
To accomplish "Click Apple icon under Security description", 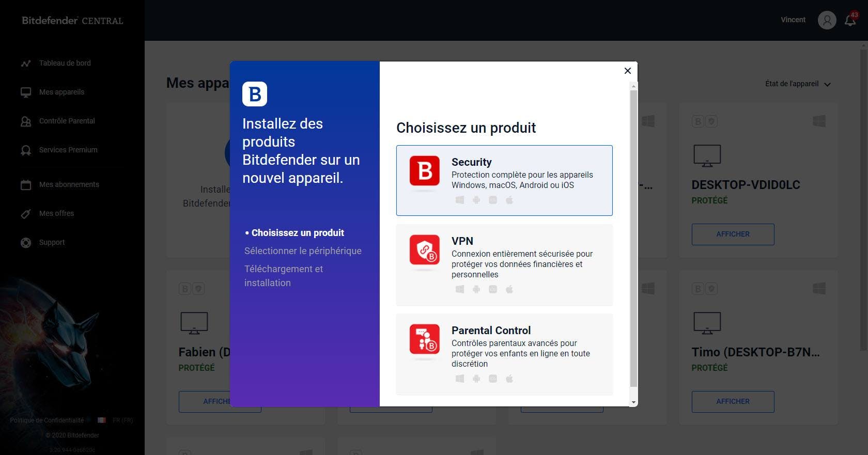I will [x=509, y=200].
